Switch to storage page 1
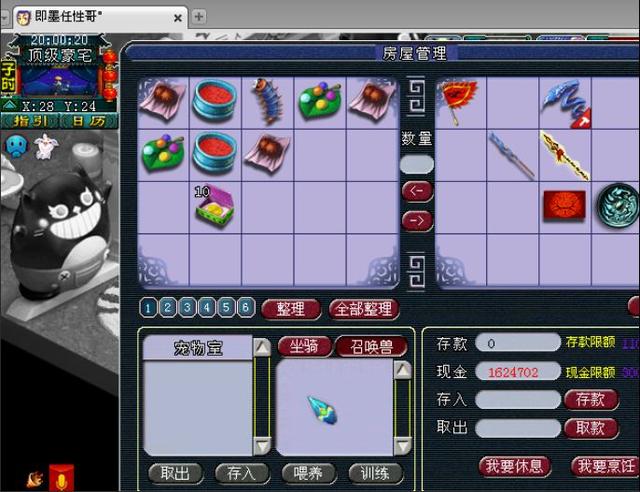 (x=148, y=308)
